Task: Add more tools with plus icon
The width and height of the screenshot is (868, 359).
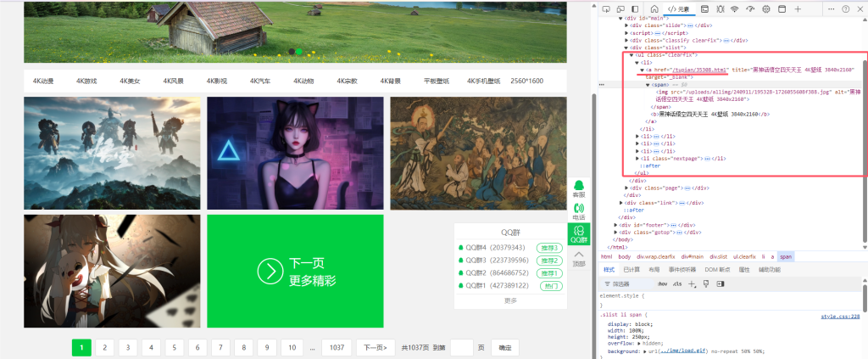Action: click(798, 8)
